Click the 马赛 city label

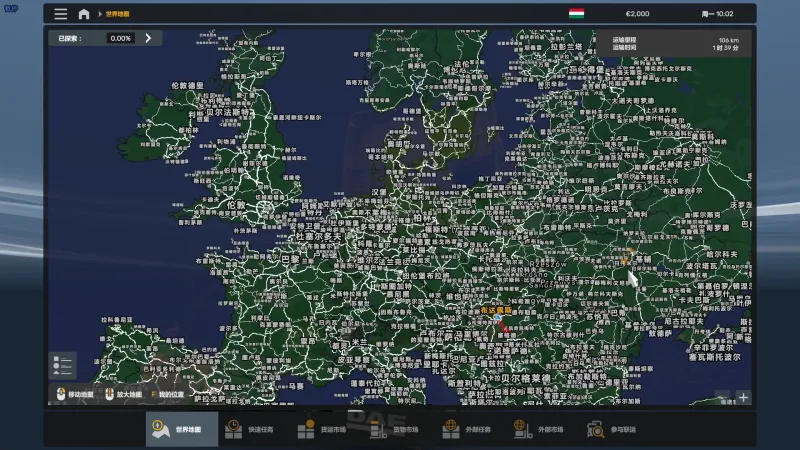tap(296, 387)
